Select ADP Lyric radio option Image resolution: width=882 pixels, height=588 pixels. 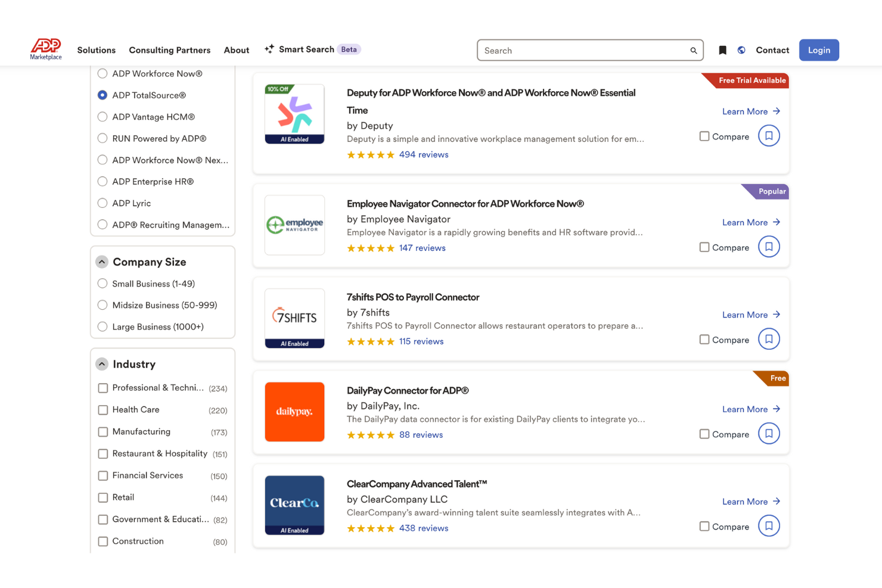pos(103,203)
